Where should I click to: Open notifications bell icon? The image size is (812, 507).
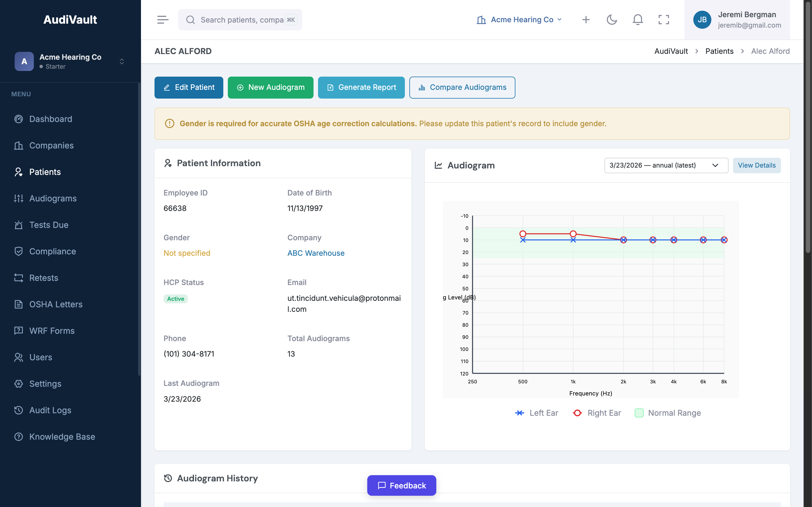[637, 20]
